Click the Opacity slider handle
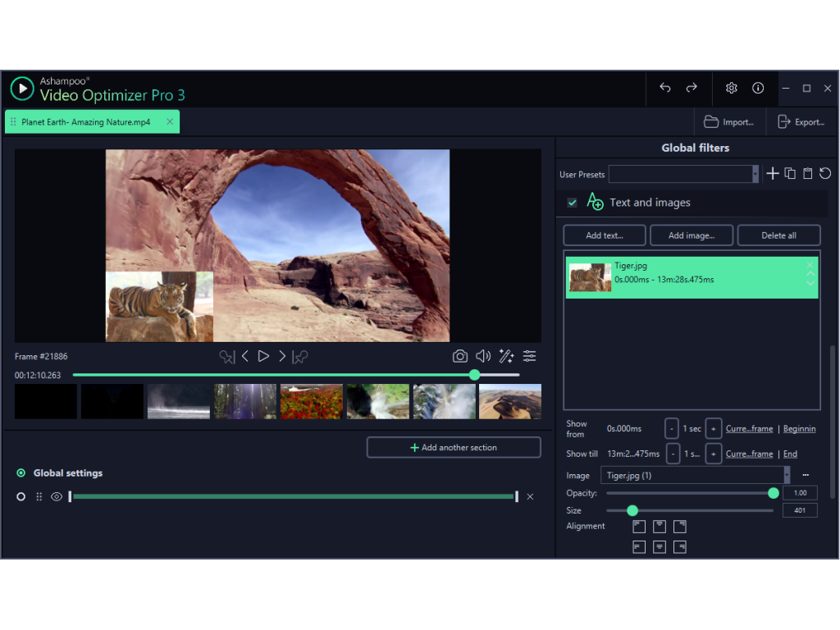 (773, 493)
